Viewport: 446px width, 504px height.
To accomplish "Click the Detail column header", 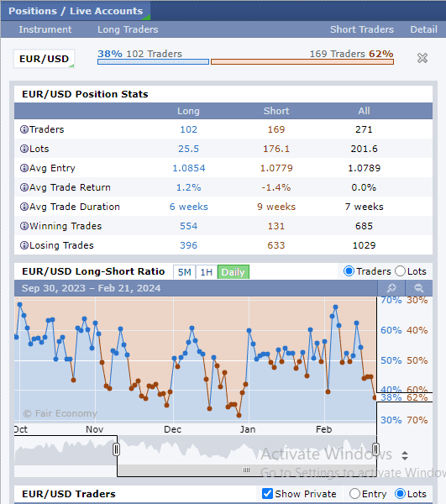I will tap(423, 29).
